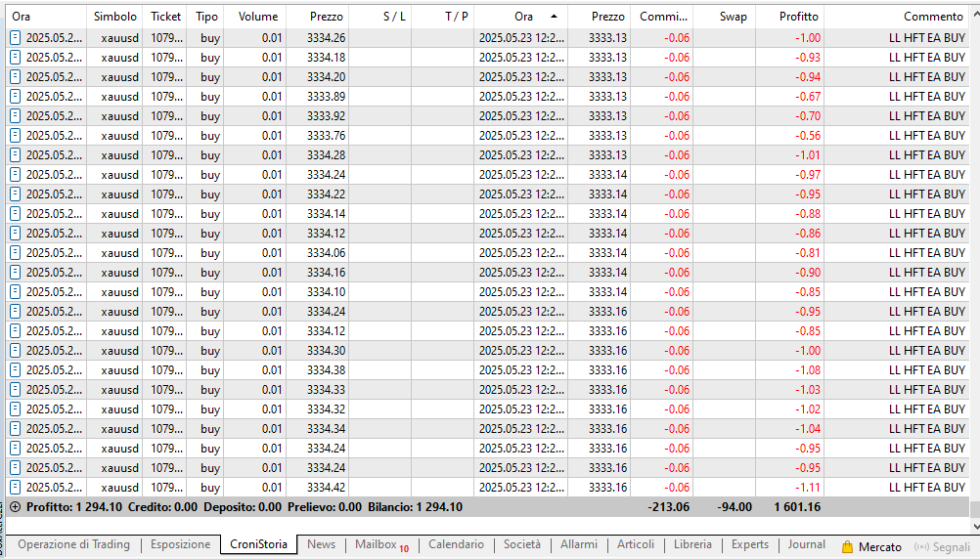980x559 pixels.
Task: Click the total swap value -94.00
Action: [735, 507]
